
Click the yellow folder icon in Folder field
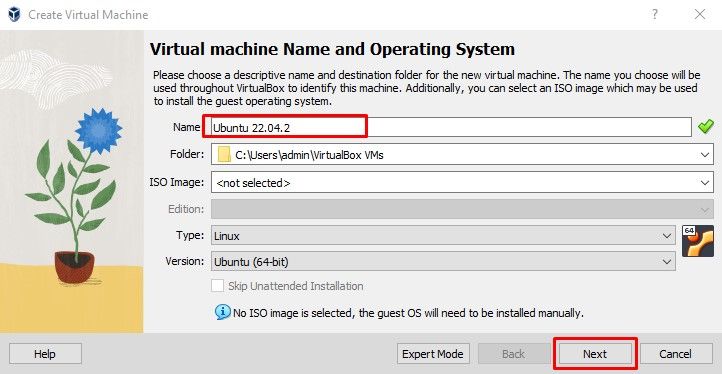click(x=224, y=155)
